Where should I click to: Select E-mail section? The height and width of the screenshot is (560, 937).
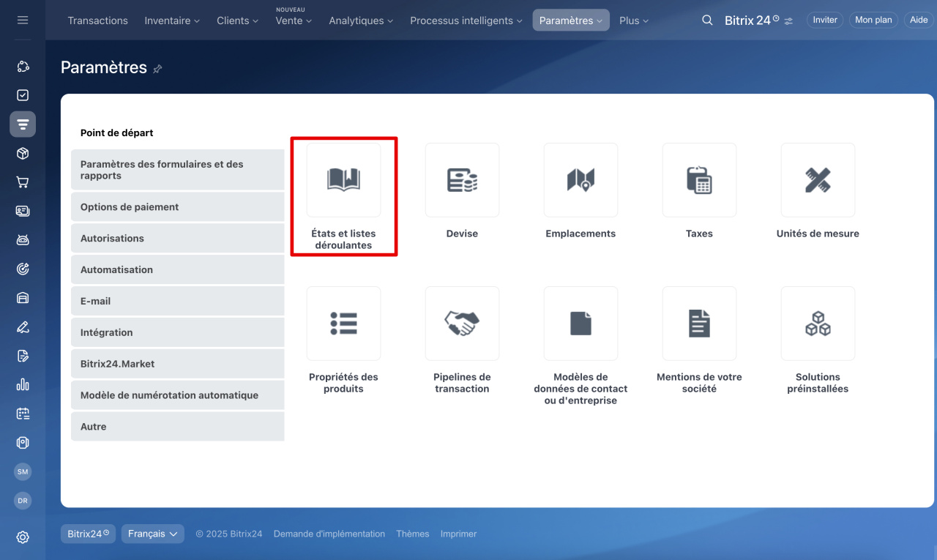(178, 301)
